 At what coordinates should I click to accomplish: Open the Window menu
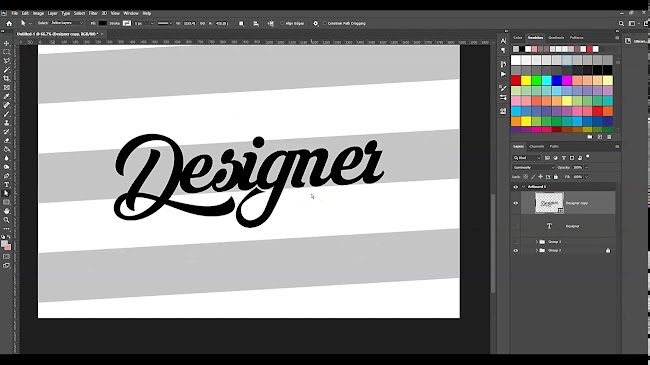tap(131, 13)
